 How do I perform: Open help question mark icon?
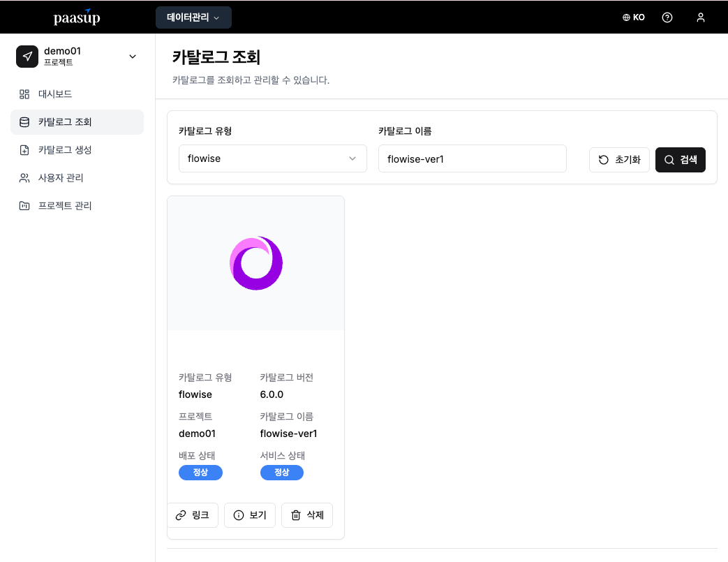coord(667,17)
